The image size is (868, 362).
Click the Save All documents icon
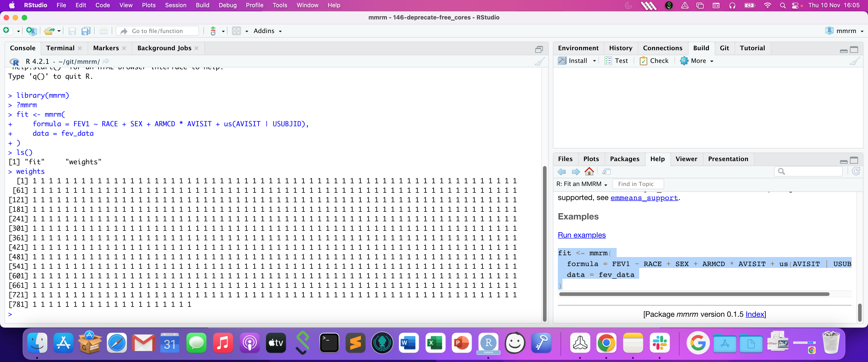[x=86, y=31]
